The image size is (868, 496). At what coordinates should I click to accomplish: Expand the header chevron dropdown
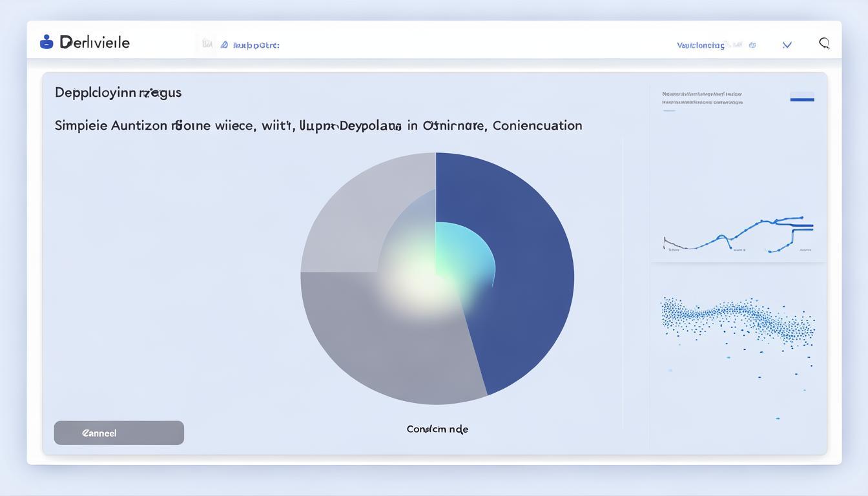(x=787, y=45)
